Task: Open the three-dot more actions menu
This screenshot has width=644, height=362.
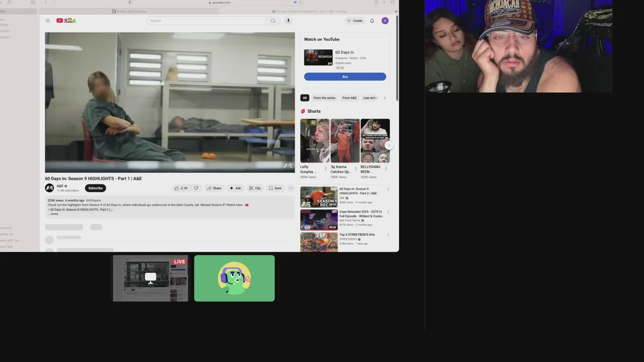Action: point(291,188)
